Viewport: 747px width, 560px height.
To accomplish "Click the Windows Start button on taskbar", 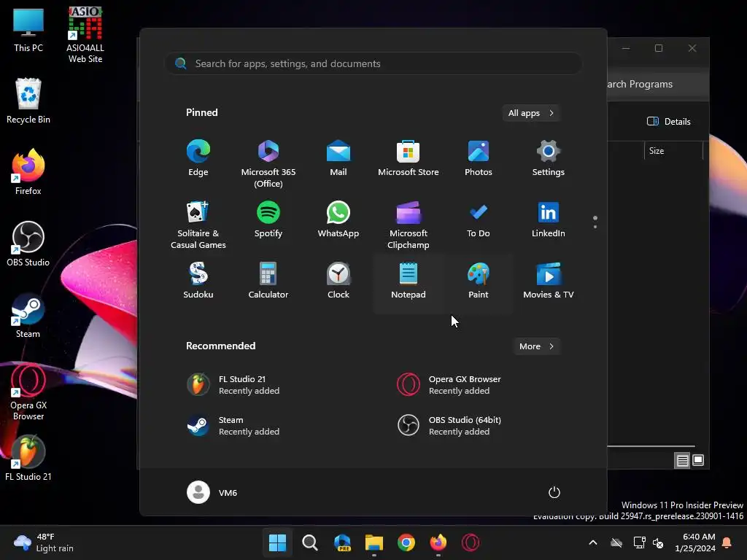I will tap(278, 542).
